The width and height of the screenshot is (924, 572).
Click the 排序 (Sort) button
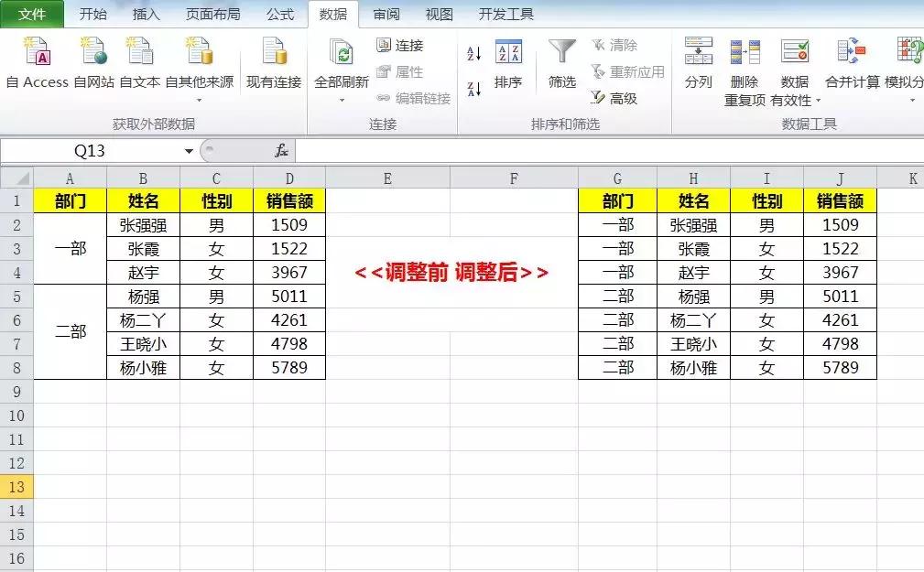tap(507, 64)
